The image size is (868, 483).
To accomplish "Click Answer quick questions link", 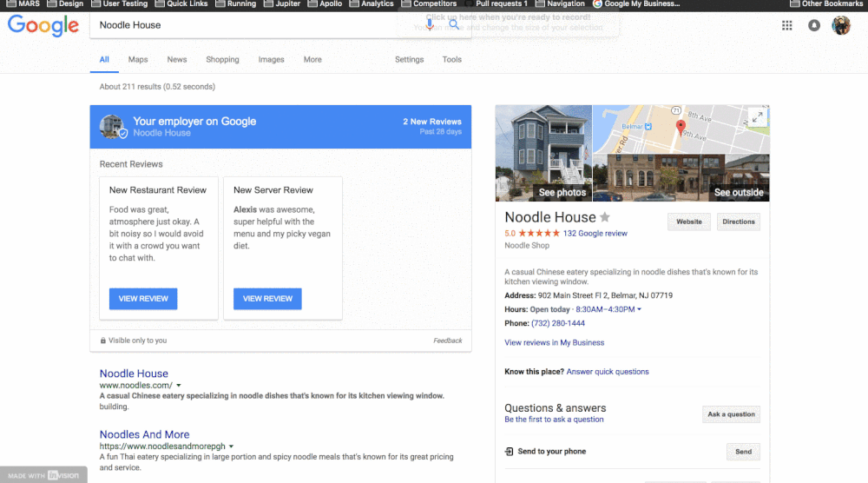I will pos(608,372).
